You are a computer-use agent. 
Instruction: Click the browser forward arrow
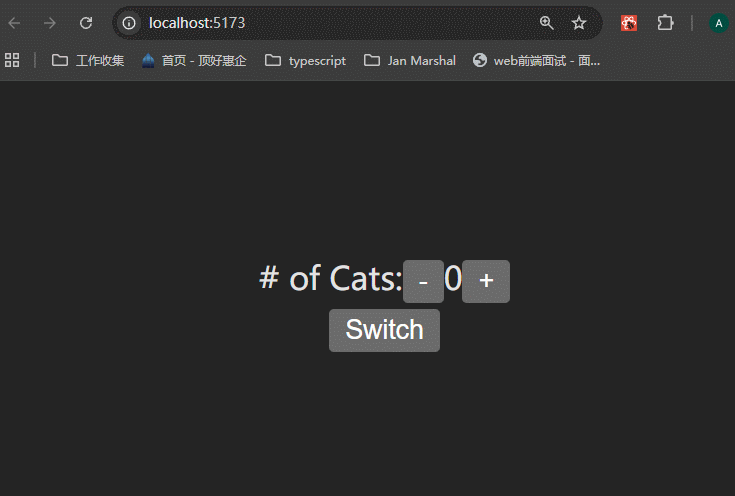pos(50,23)
